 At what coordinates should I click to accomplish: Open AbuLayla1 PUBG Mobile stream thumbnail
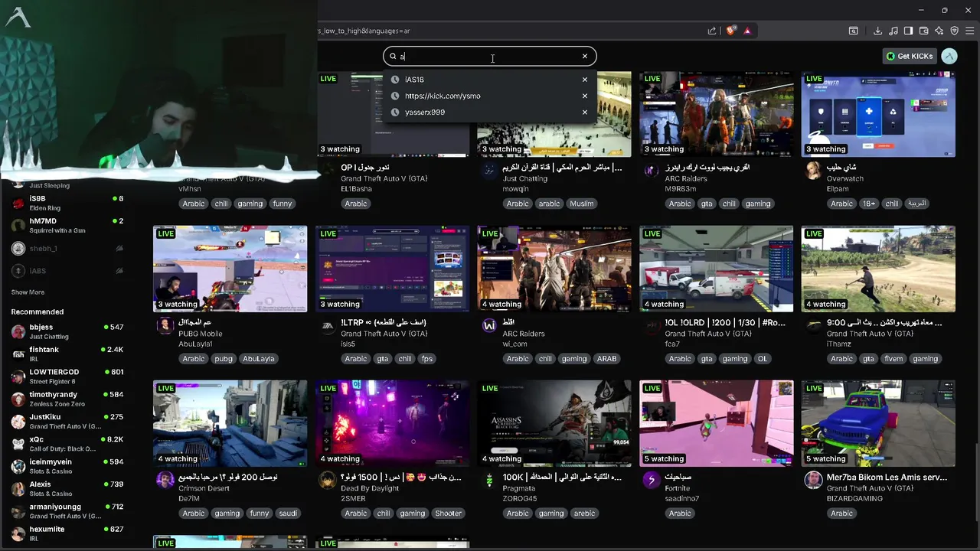coord(230,269)
